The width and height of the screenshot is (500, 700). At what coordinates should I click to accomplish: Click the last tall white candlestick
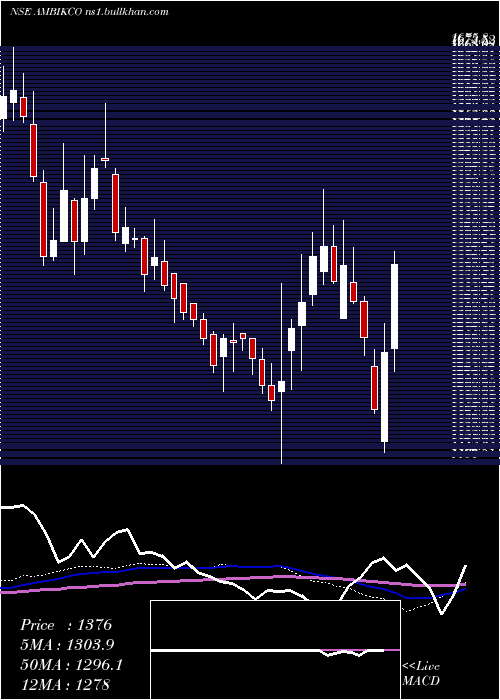click(394, 306)
